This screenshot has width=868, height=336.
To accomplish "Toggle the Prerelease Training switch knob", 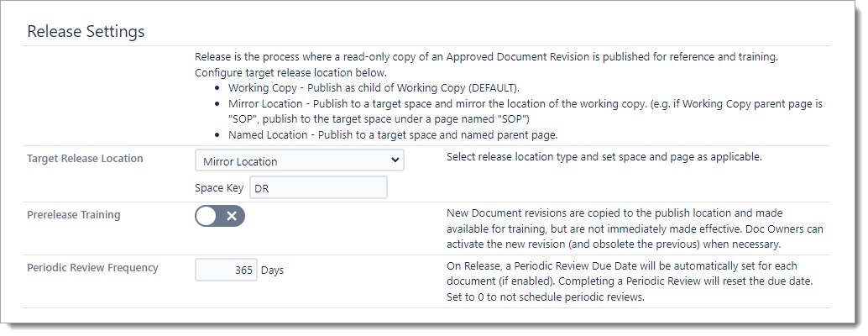I will coord(207,216).
